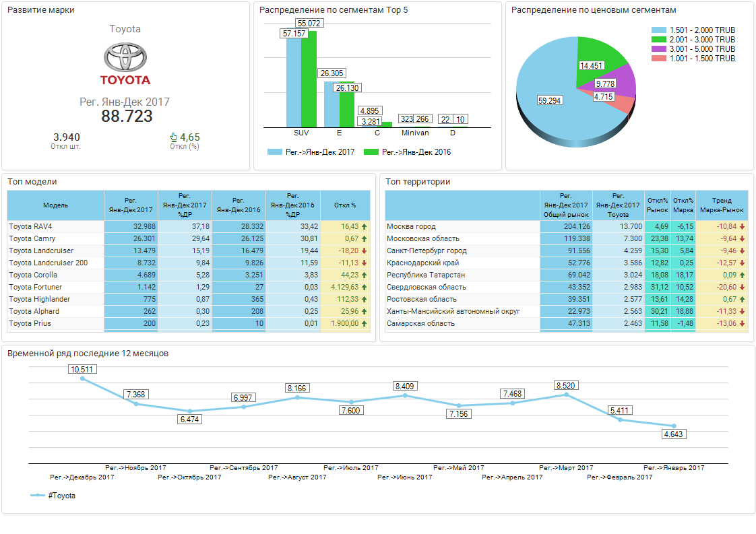Click green up arrow in Toyota Prius row
This screenshot has width=756, height=534.
point(365,324)
